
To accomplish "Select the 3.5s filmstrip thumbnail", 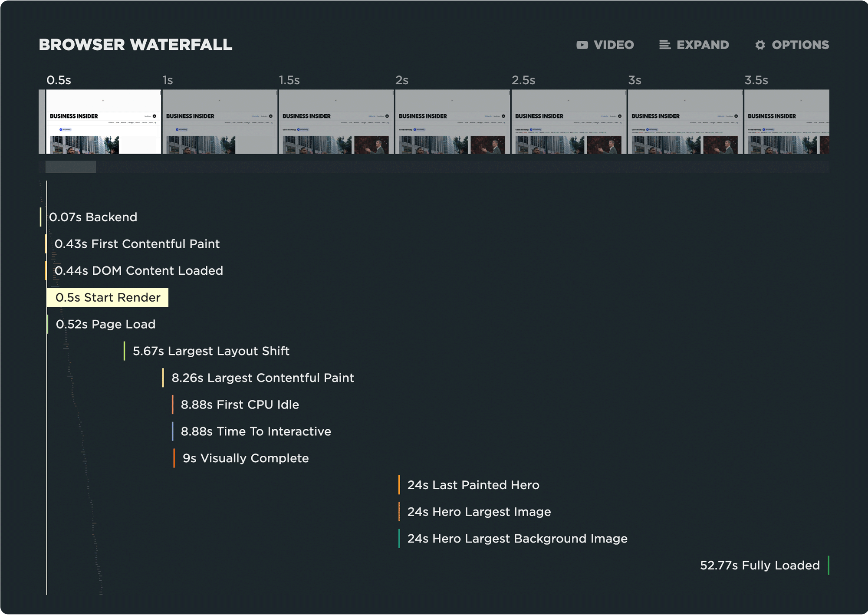I will [x=786, y=122].
